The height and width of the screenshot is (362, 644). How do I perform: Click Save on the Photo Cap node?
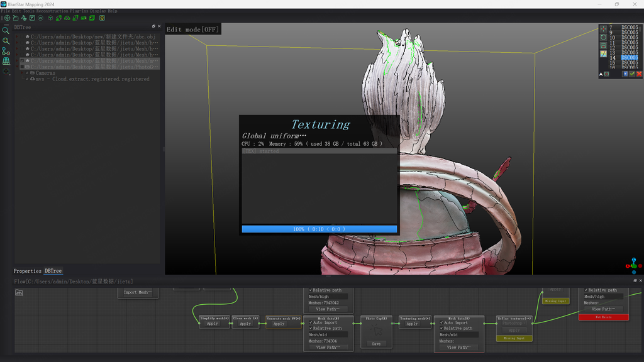pyautogui.click(x=376, y=344)
